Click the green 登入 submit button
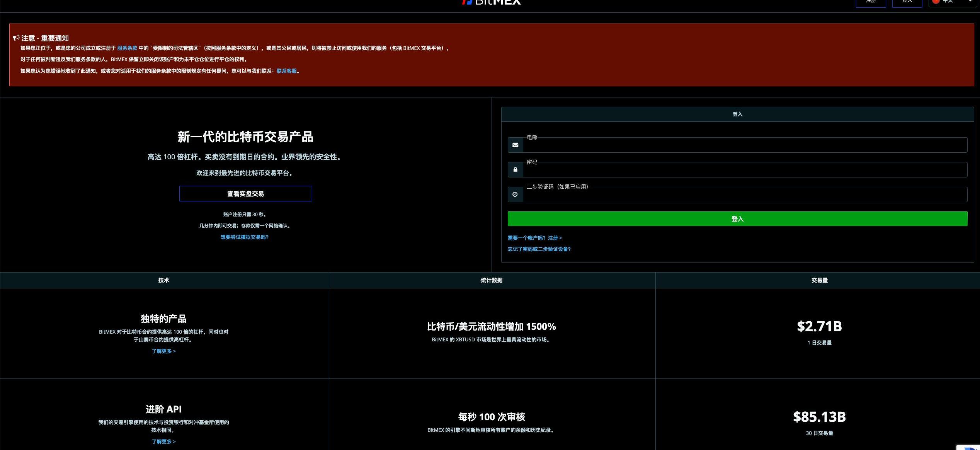 tap(737, 219)
